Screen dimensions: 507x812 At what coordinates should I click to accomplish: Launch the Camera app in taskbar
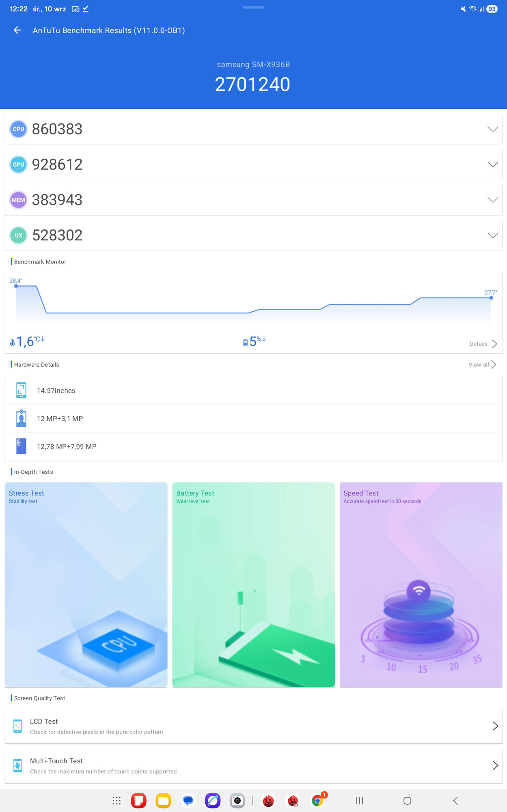(237, 801)
